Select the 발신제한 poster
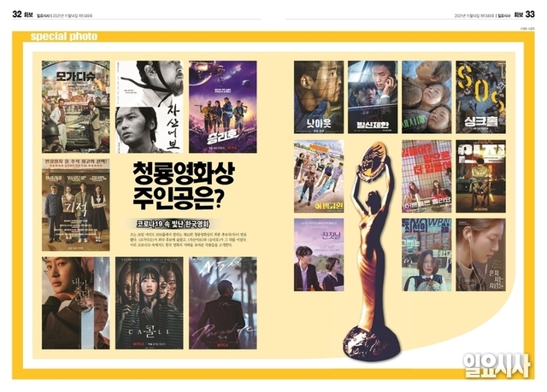Screen dimensions: 547x392 [x=373, y=97]
